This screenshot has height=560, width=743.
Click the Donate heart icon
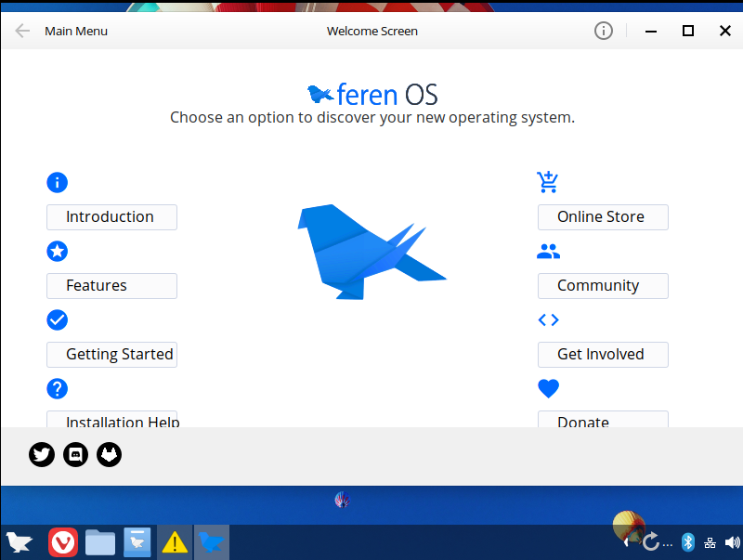tap(548, 388)
